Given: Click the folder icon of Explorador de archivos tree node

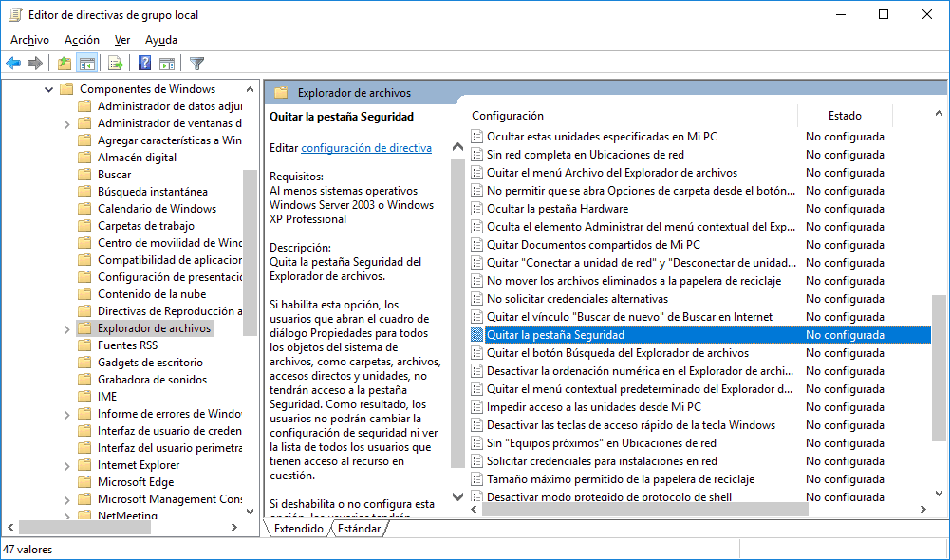Looking at the screenshot, I should [84, 328].
